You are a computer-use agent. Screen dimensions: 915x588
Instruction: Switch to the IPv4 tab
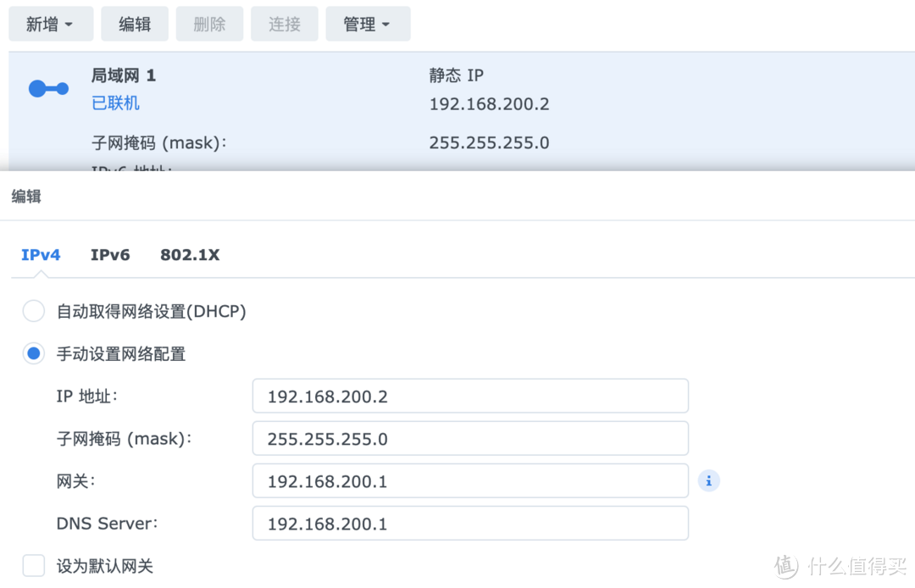41,255
